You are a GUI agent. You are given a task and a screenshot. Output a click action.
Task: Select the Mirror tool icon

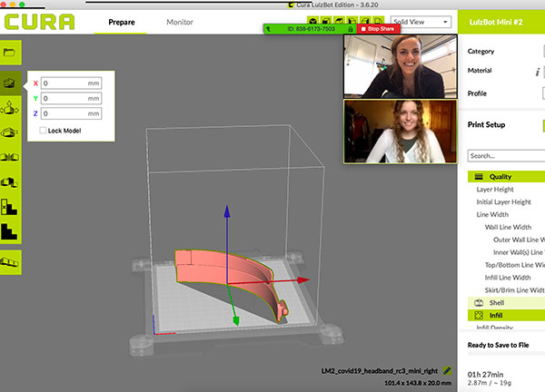9,157
